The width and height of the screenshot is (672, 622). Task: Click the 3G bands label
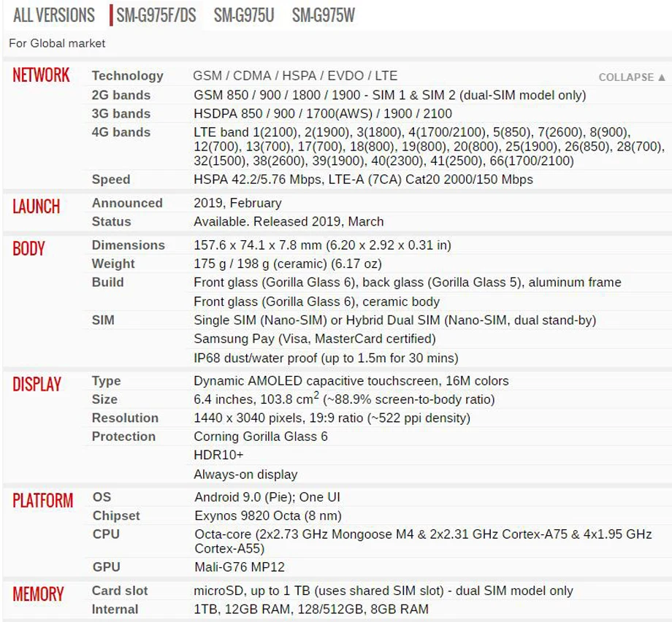click(121, 113)
